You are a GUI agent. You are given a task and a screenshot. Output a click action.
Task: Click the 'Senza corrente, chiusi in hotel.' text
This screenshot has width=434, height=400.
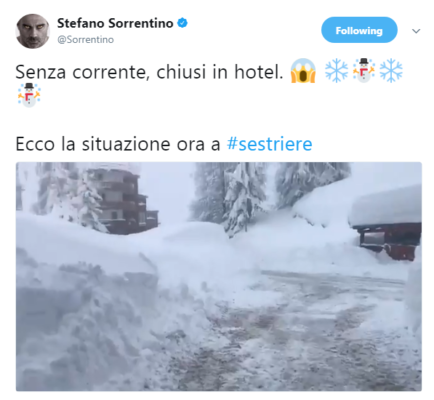[149, 72]
